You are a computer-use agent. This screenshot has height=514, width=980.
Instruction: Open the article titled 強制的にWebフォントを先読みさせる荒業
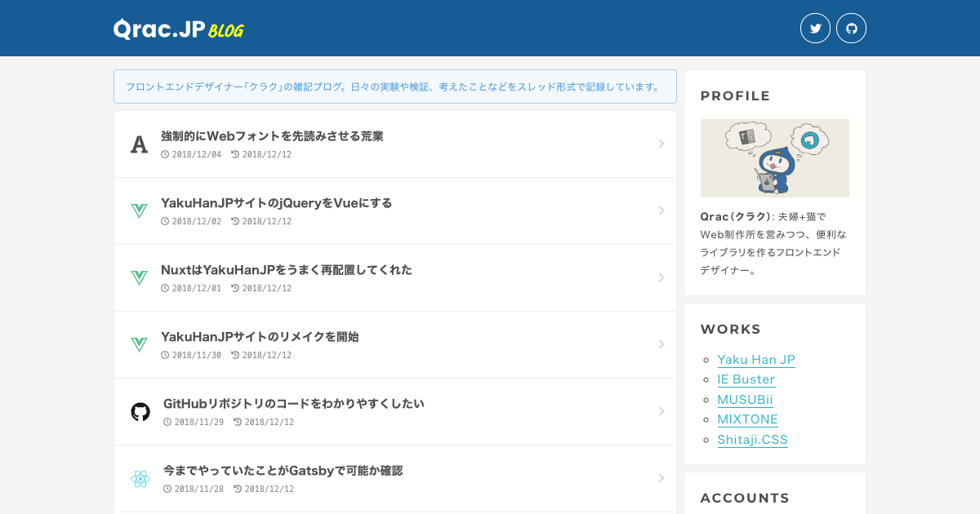273,136
